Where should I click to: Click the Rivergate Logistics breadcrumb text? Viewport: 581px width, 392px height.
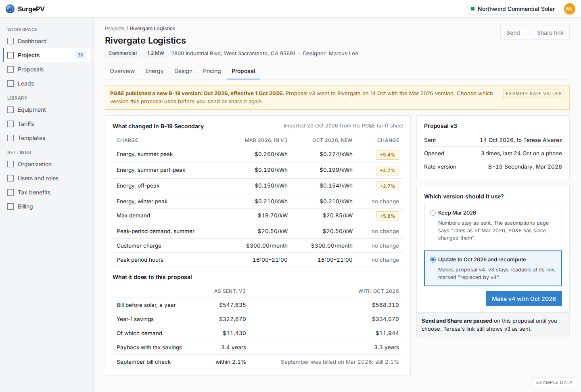[x=153, y=29]
